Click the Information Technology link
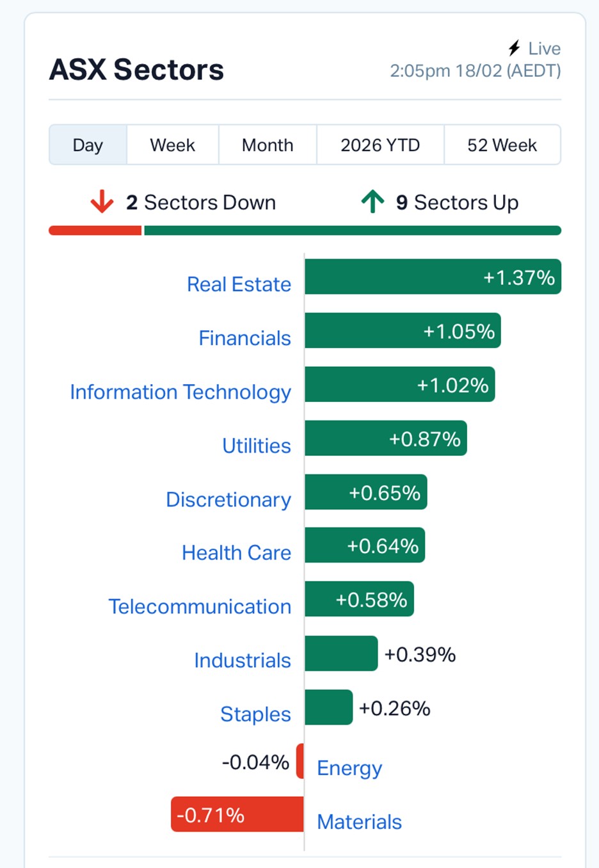 pos(180,392)
